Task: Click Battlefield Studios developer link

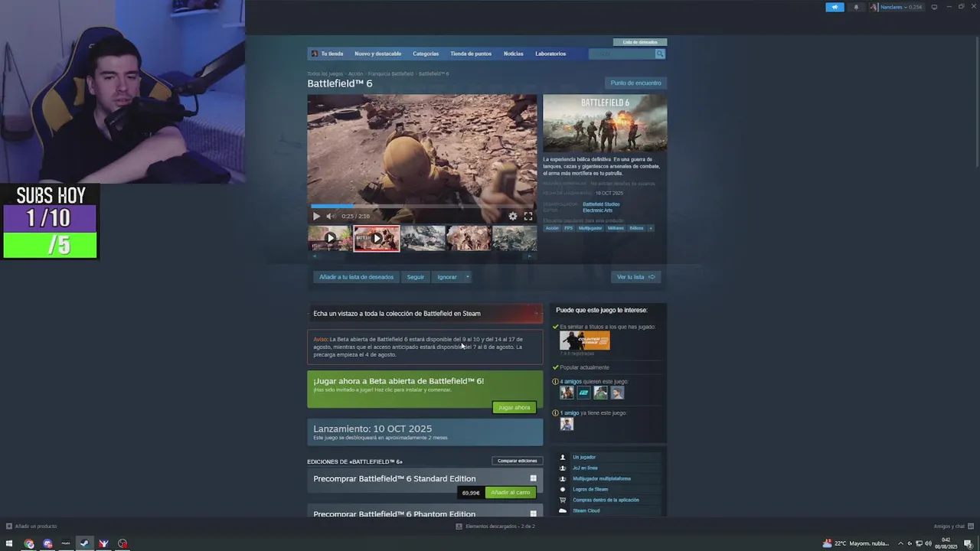Action: 601,204
